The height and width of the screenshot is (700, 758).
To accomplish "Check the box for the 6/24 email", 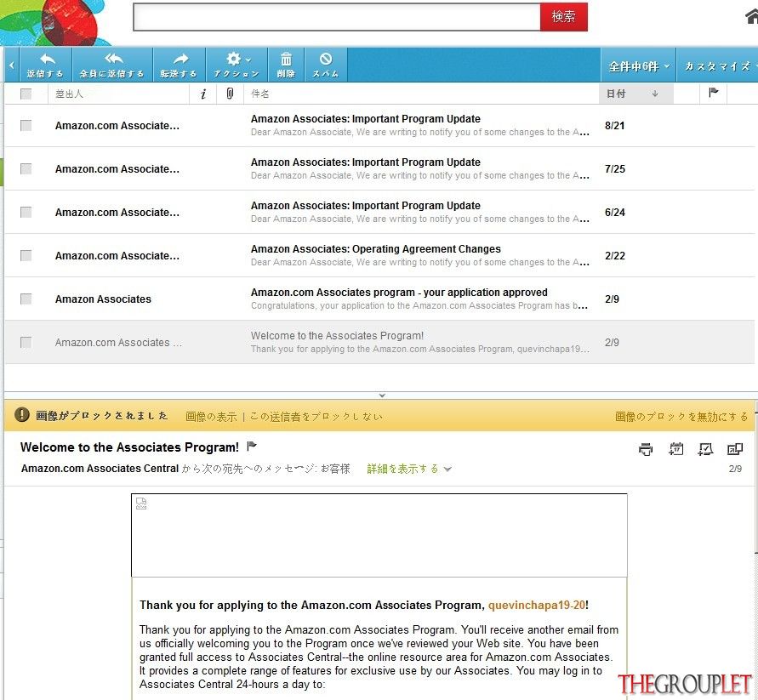I will point(26,213).
